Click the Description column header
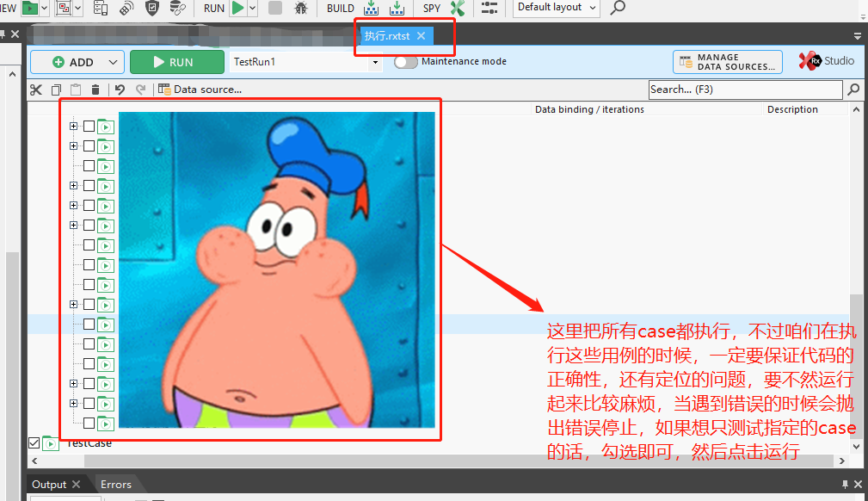This screenshot has height=501, width=868. tap(792, 109)
